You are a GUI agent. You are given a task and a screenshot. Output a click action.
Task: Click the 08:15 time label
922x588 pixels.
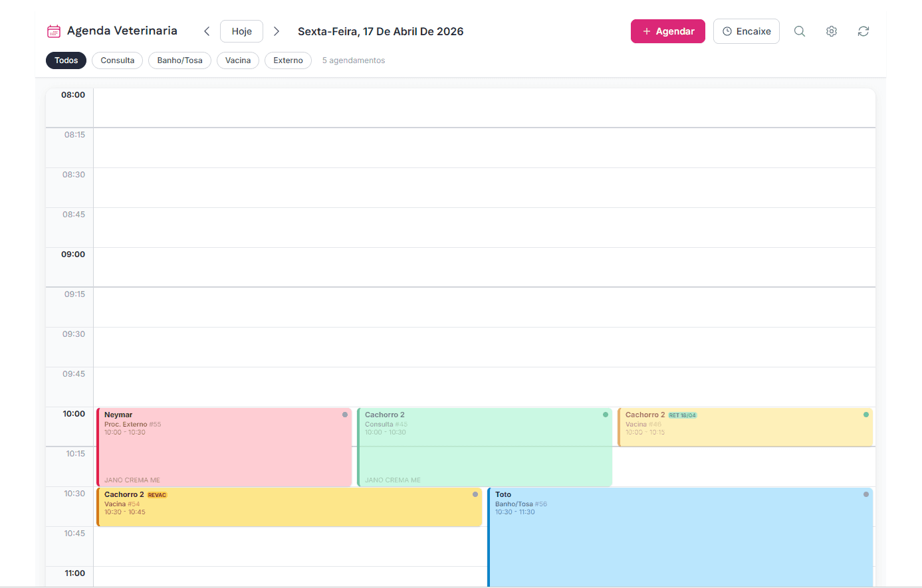pos(74,135)
